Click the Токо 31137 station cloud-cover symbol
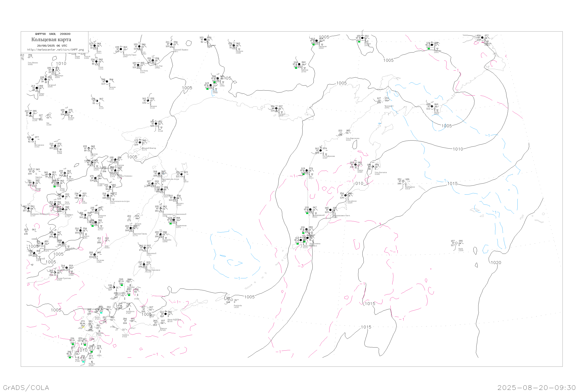The height and width of the screenshot is (392, 588). [97, 101]
